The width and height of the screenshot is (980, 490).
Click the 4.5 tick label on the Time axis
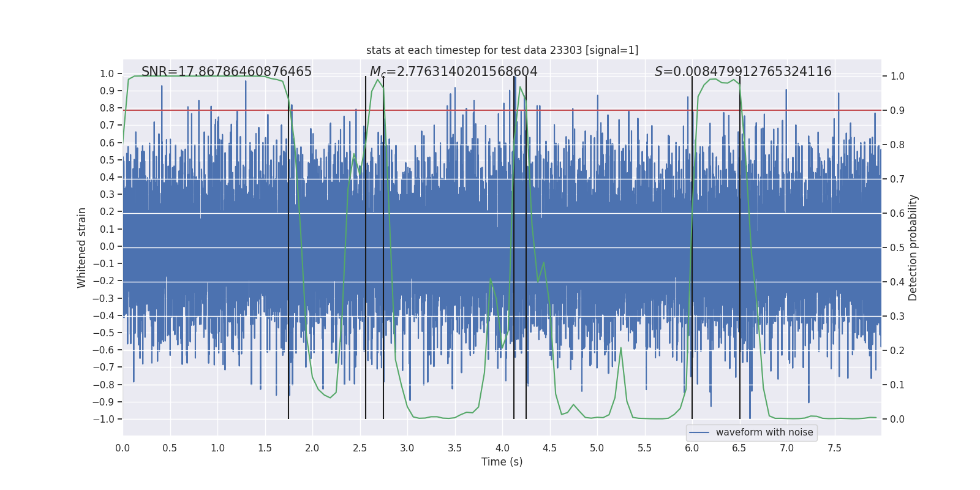tap(549, 448)
